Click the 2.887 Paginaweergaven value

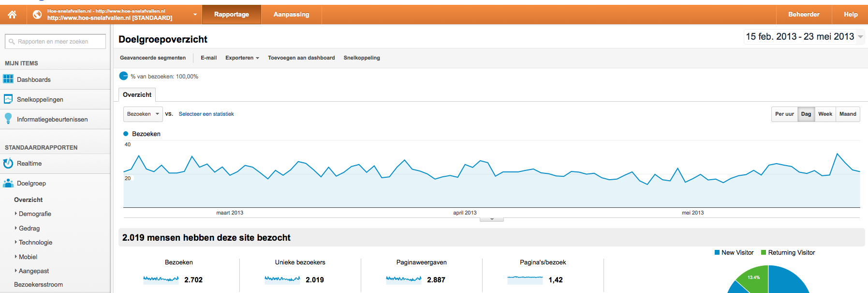coord(436,279)
